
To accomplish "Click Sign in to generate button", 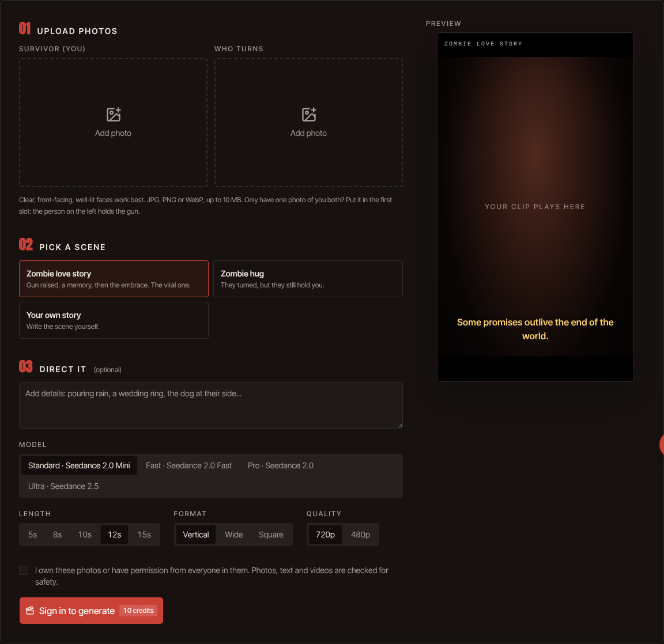I will tap(91, 611).
